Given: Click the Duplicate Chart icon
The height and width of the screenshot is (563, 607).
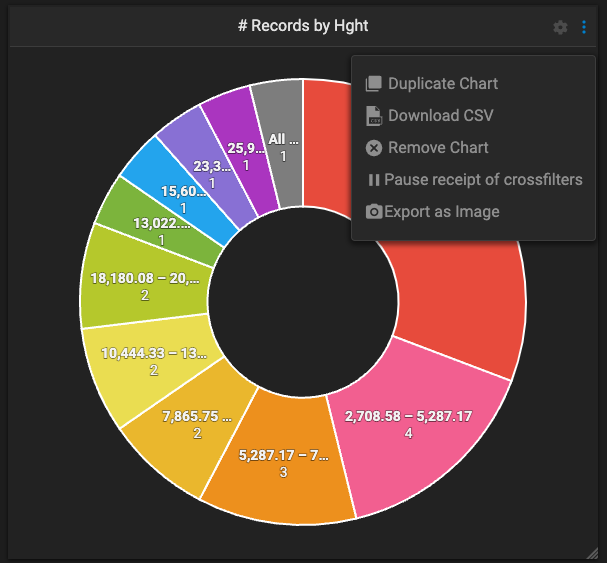Looking at the screenshot, I should [x=374, y=84].
